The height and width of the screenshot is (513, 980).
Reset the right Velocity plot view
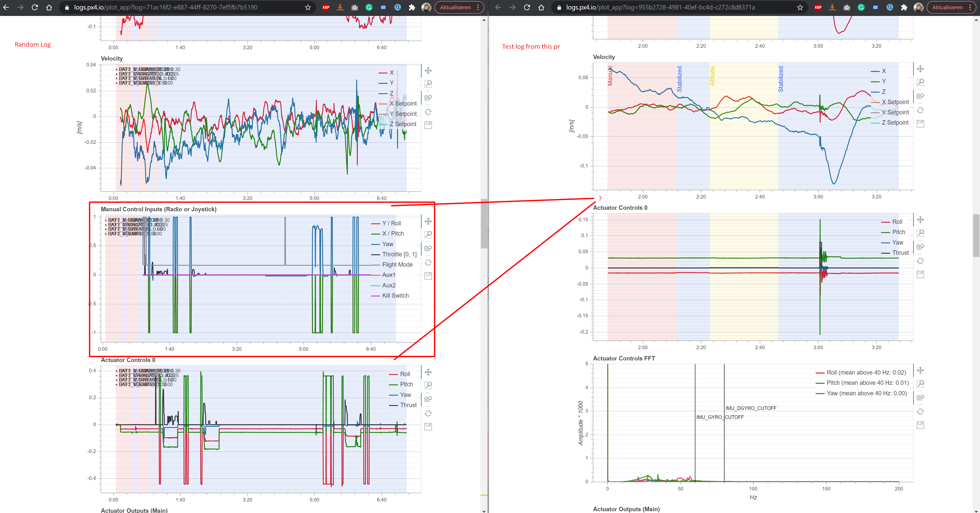coord(920,110)
